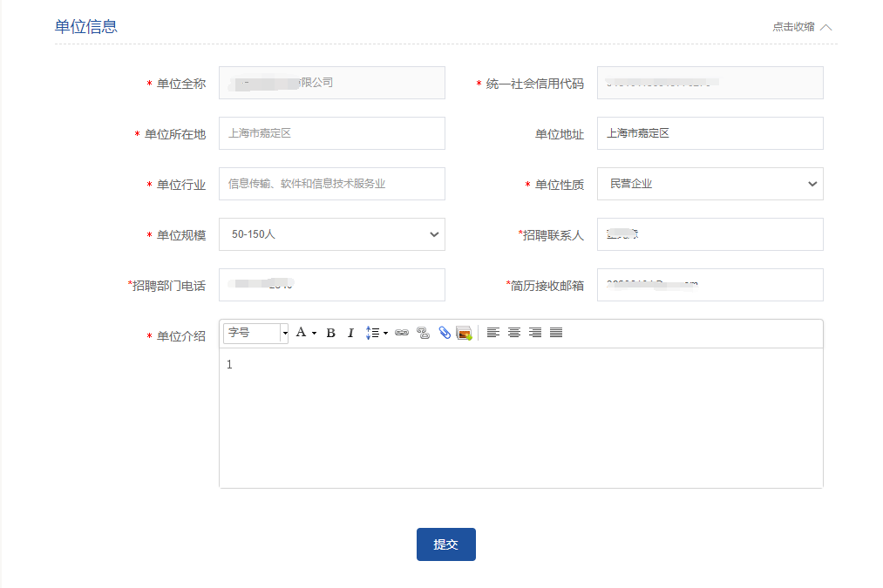Toggle italic formatting in the editor
This screenshot has width=883, height=588.
point(350,333)
